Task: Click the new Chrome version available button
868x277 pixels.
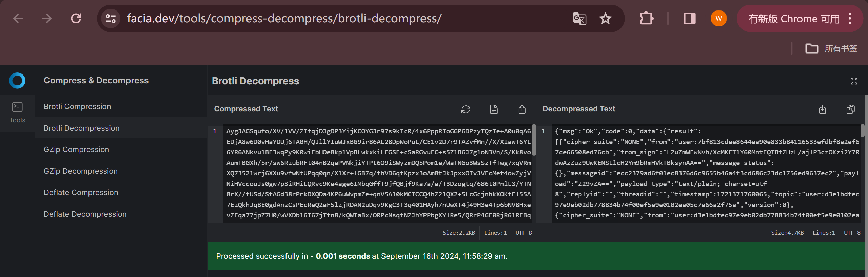Action: pyautogui.click(x=793, y=19)
